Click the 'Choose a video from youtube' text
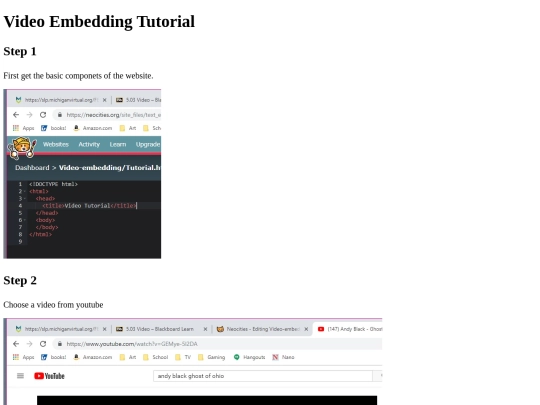The height and width of the screenshot is (405, 540). (53, 305)
